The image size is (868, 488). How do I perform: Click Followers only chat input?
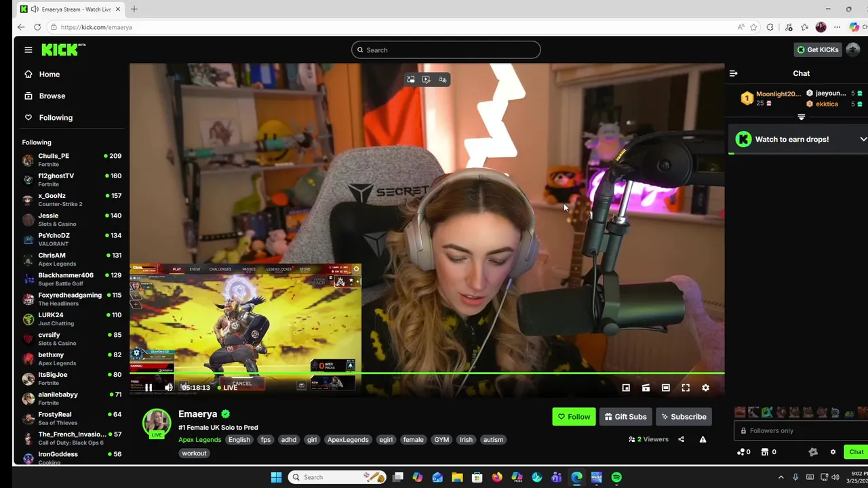(800, 430)
